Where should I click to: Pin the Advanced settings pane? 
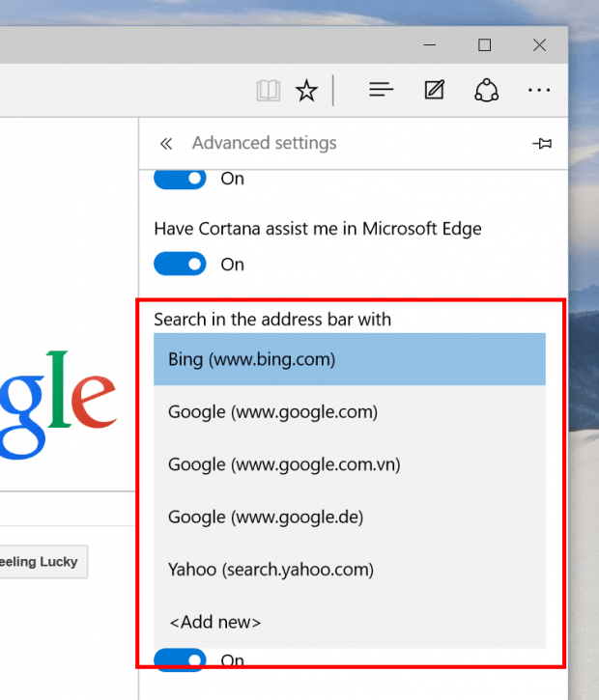542,143
